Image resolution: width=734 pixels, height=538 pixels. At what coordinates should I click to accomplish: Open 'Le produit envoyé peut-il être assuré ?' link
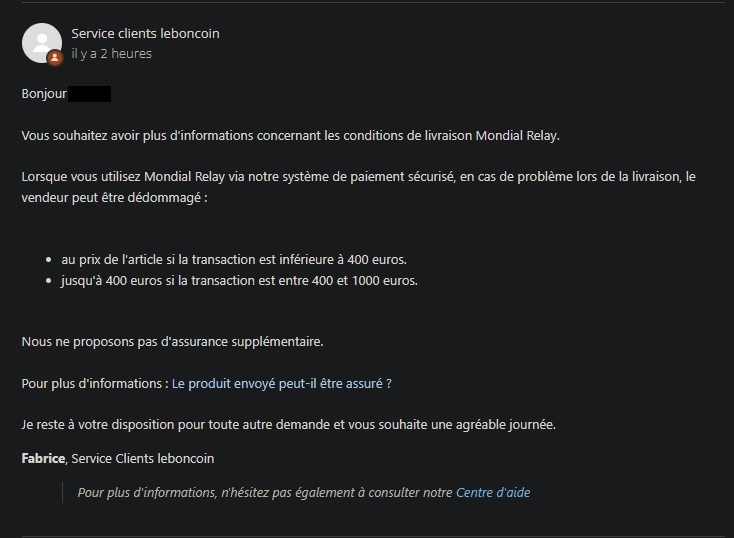tap(281, 383)
